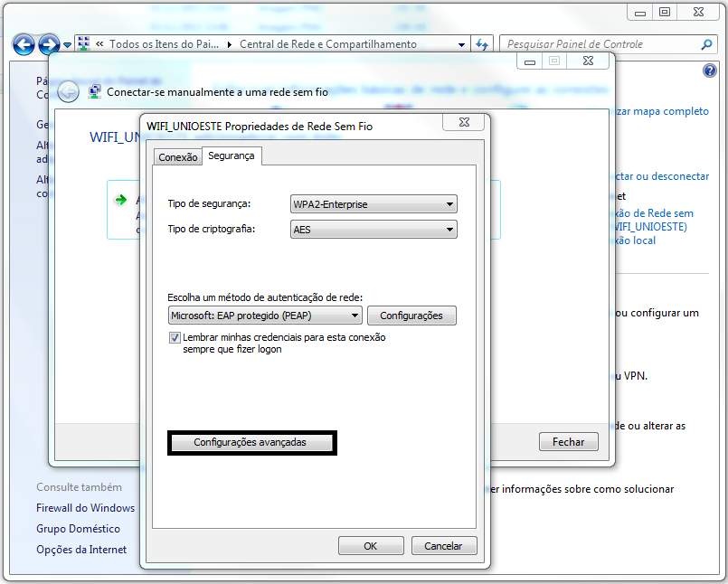
Task: Toggle Lembrar minhas credenciais checkbox
Action: [175, 337]
